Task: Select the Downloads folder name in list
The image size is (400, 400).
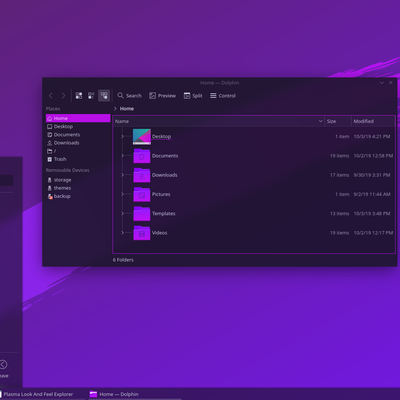Action: pos(165,175)
